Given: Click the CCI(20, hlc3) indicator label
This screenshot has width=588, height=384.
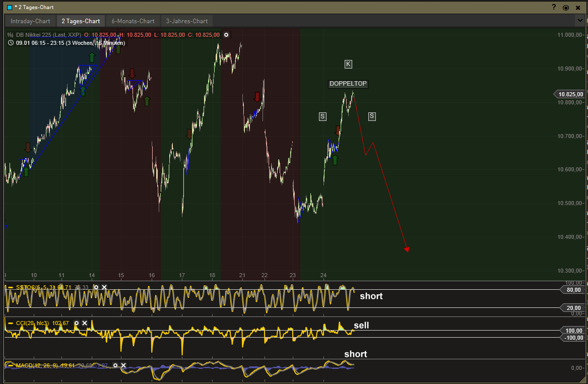Looking at the screenshot, I should pos(32,323).
